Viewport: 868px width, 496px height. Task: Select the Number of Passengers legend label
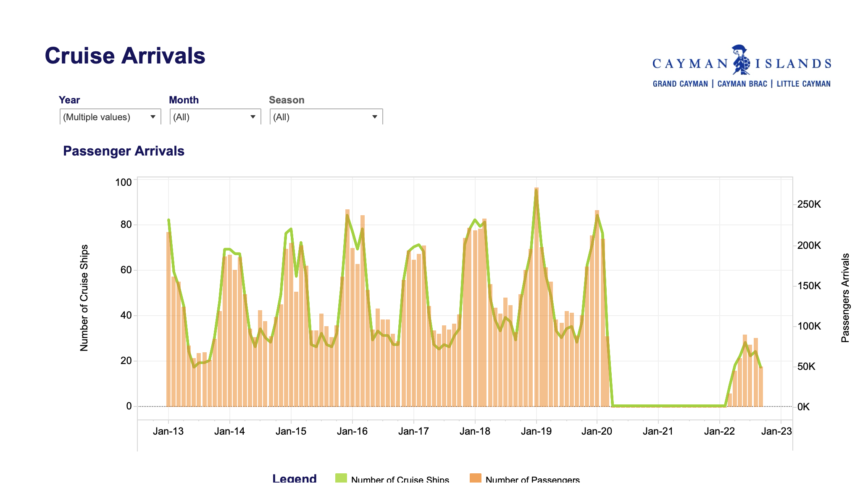pos(532,480)
